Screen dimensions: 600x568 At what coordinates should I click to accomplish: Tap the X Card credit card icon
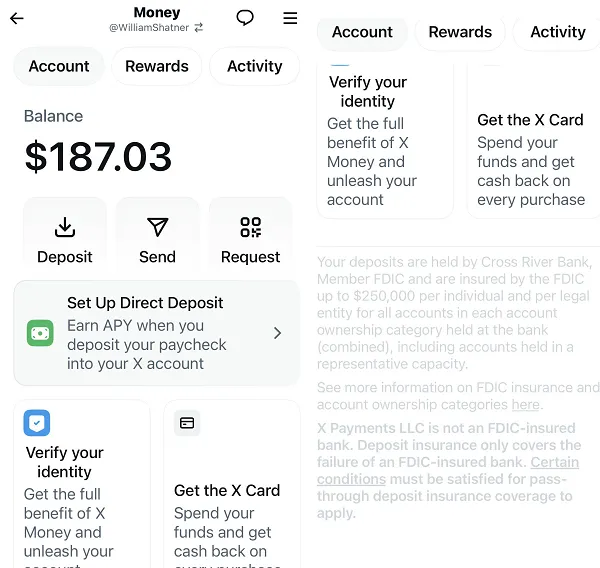pos(187,423)
